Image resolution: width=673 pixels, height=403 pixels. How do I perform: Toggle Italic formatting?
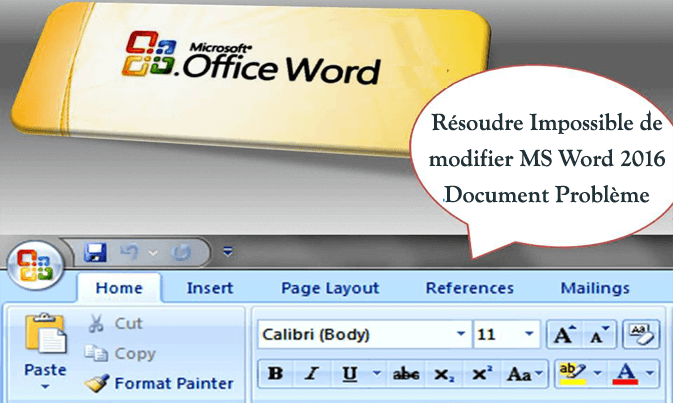click(x=312, y=374)
